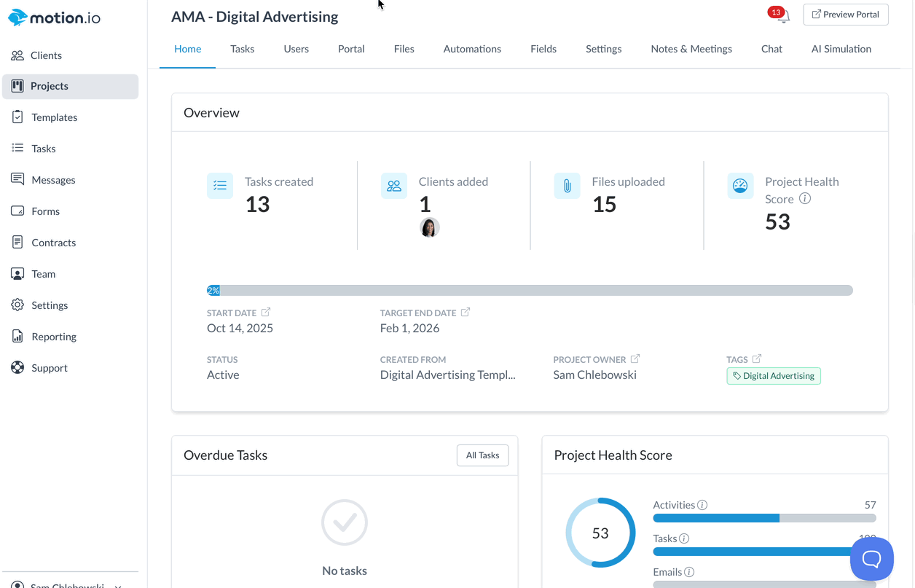
Task: Click the Start Date edit icon
Action: click(266, 312)
